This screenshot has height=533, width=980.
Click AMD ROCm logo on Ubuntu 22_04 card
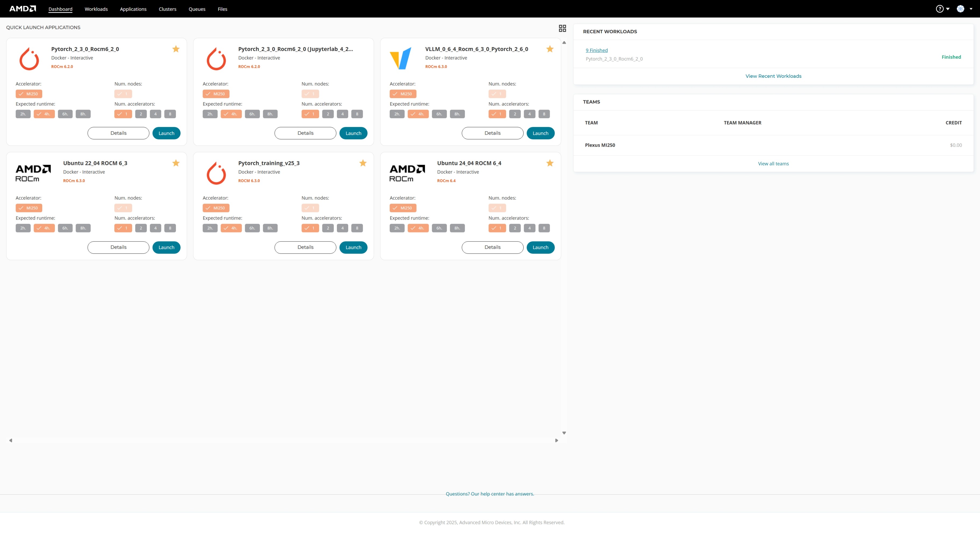[x=33, y=173]
